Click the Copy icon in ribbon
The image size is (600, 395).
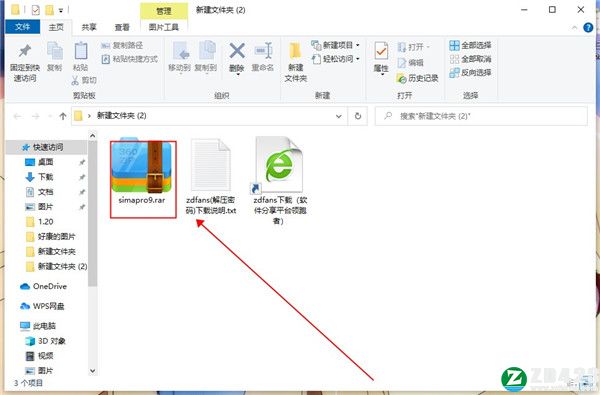[x=54, y=51]
